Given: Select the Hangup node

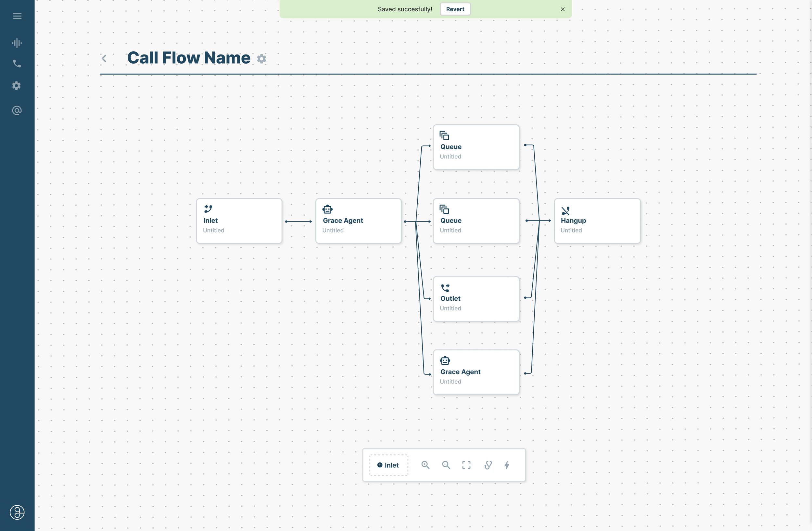Looking at the screenshot, I should [x=597, y=221].
